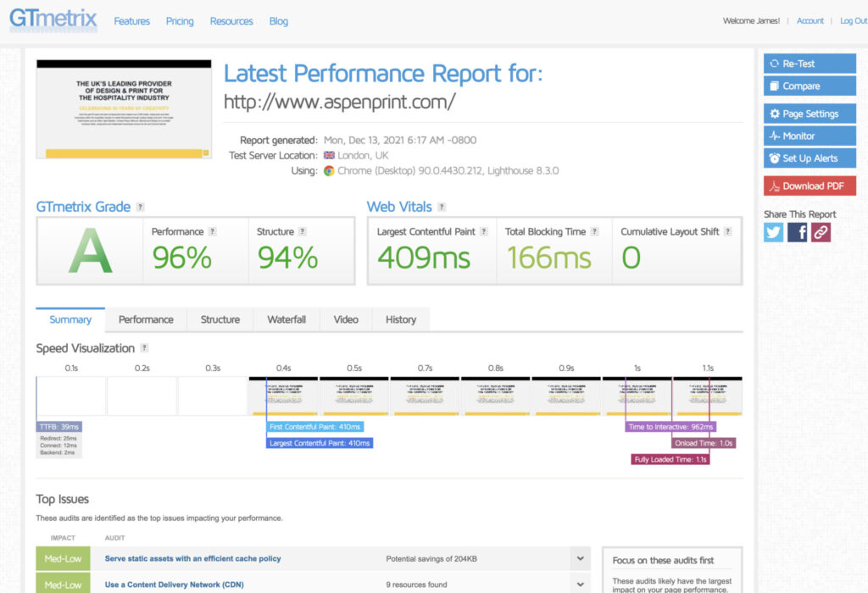Switch to the Waterfall tab
The width and height of the screenshot is (868, 593).
pyautogui.click(x=287, y=319)
